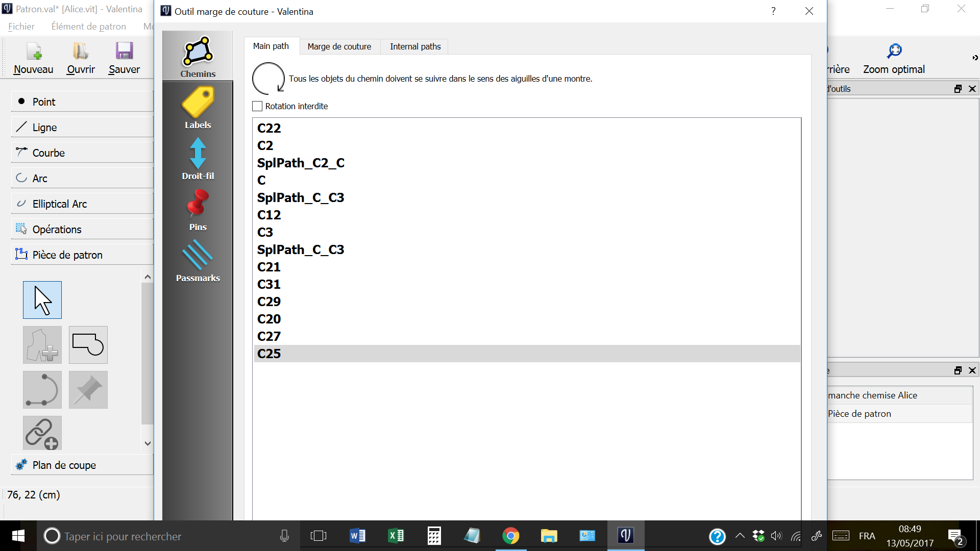Select SplPath_C2_C in path list
Screen dimensions: 980x551
[301, 163]
